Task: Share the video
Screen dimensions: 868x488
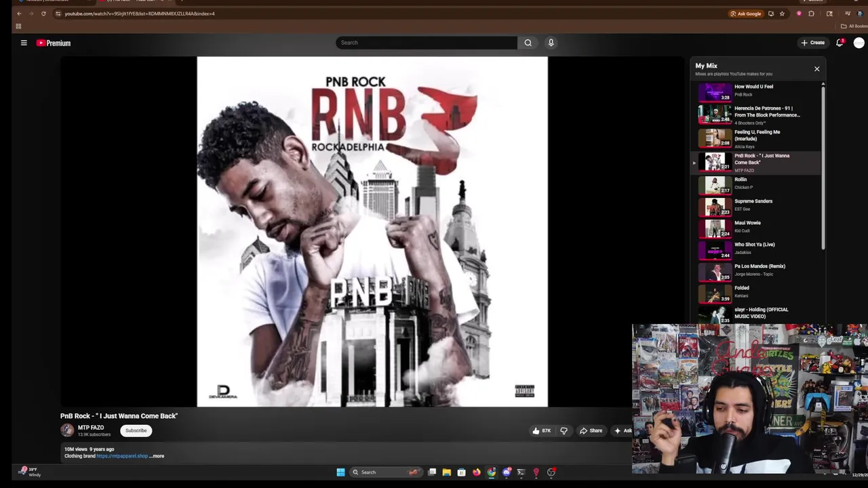Action: click(x=591, y=430)
